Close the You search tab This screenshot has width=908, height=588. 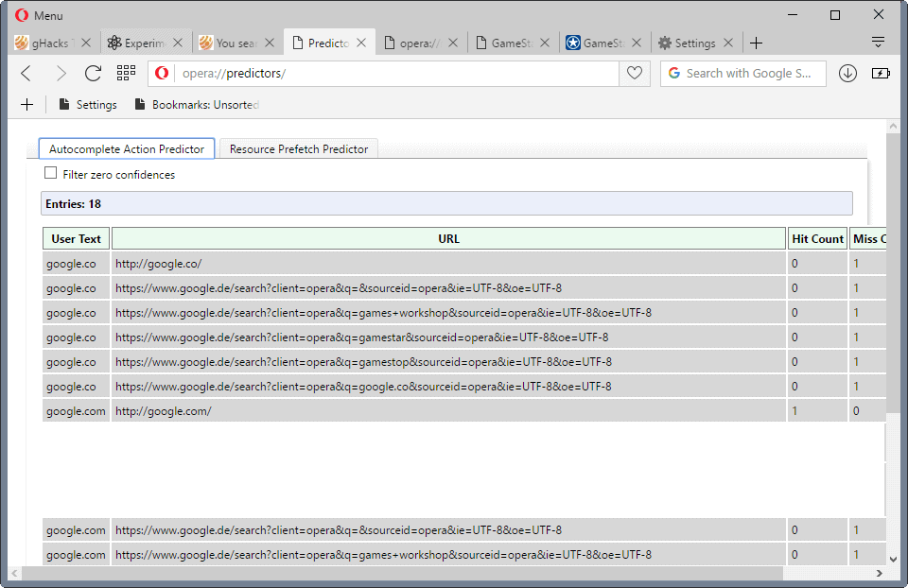pyautogui.click(x=270, y=43)
